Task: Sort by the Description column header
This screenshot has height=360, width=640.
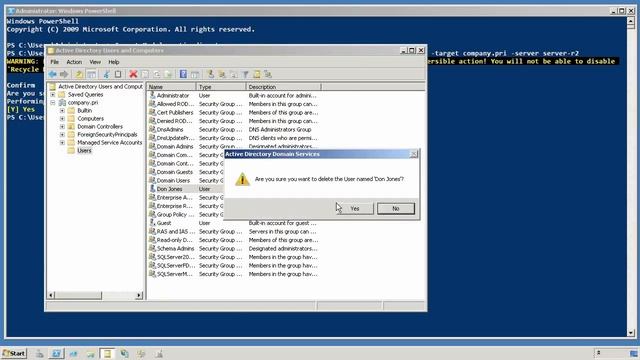Action: 283,87
